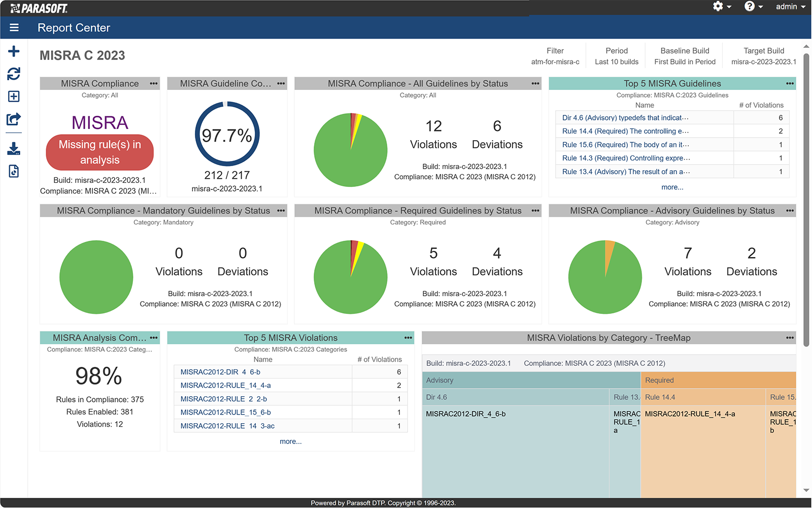Click Violations: 12 in Analysis Compliance widget
812x508 pixels.
tap(99, 424)
